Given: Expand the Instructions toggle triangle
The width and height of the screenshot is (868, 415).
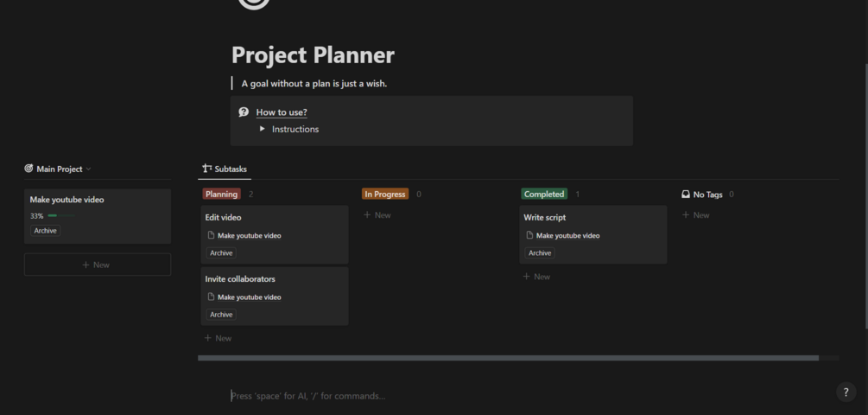Looking at the screenshot, I should point(263,129).
